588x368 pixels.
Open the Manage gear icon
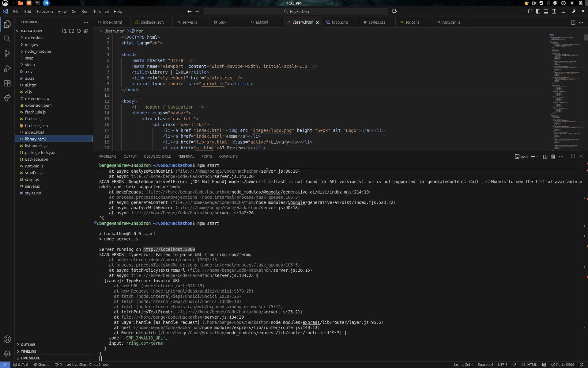point(7,354)
